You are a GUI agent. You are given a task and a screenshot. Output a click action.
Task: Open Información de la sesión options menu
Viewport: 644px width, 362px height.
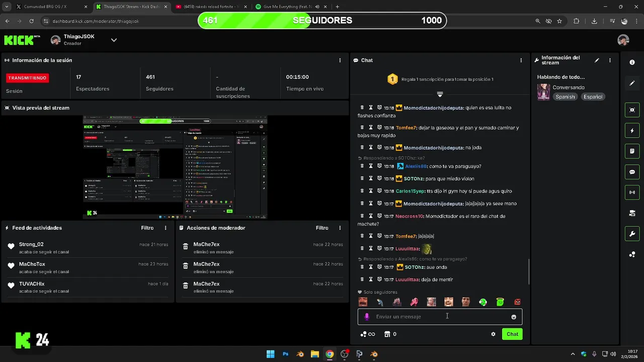[340, 60]
